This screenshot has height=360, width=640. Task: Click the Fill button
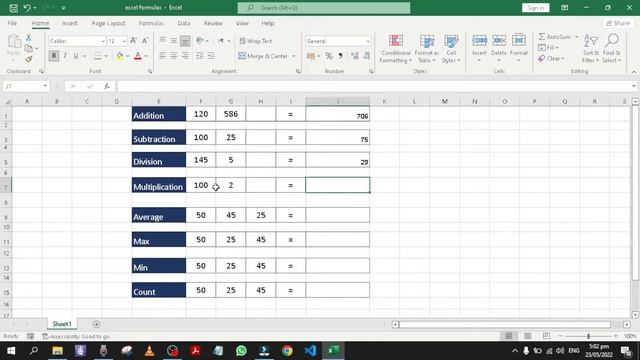coord(548,48)
